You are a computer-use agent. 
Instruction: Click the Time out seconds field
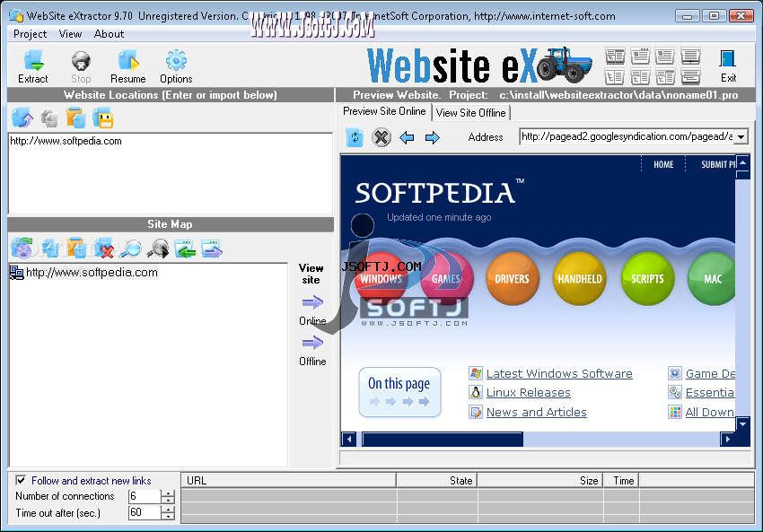(x=145, y=512)
